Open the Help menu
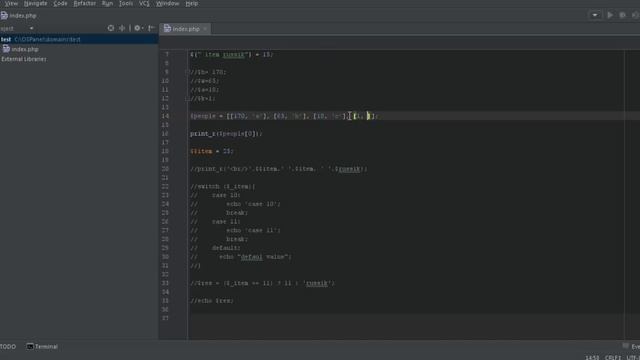This screenshot has width=640, height=360. tap(191, 3)
